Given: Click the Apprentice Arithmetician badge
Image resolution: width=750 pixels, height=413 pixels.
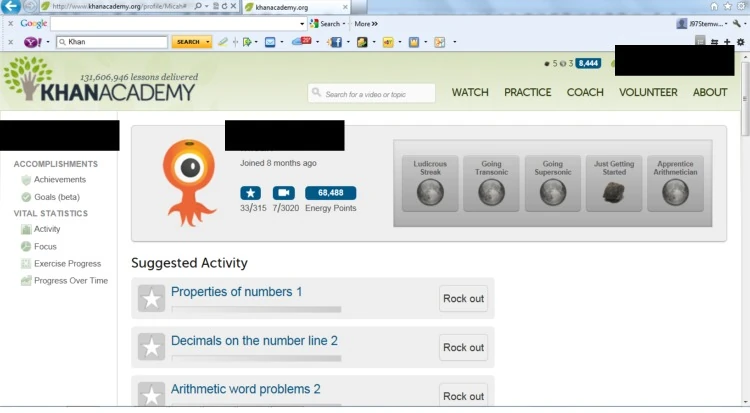Looking at the screenshot, I should [x=675, y=183].
